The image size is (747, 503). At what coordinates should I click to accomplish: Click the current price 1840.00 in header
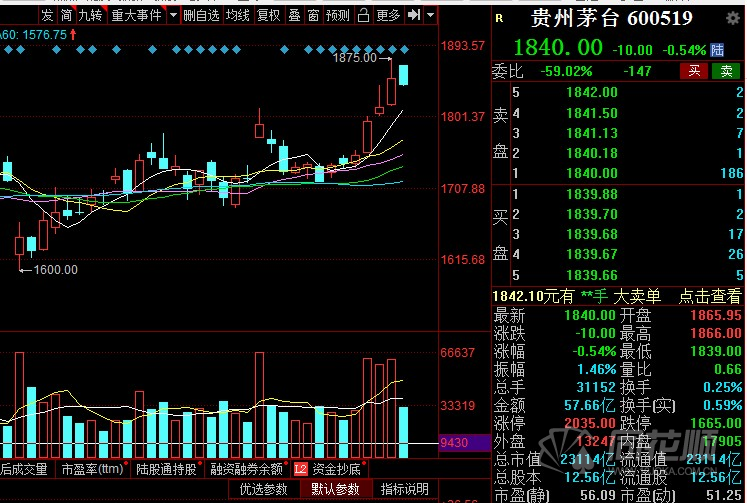(x=558, y=48)
